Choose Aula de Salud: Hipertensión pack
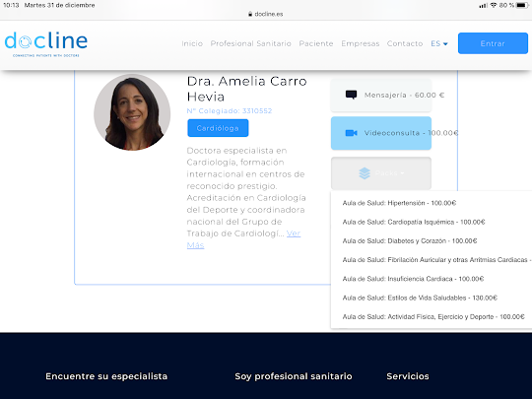The width and height of the screenshot is (532, 399). [x=399, y=203]
